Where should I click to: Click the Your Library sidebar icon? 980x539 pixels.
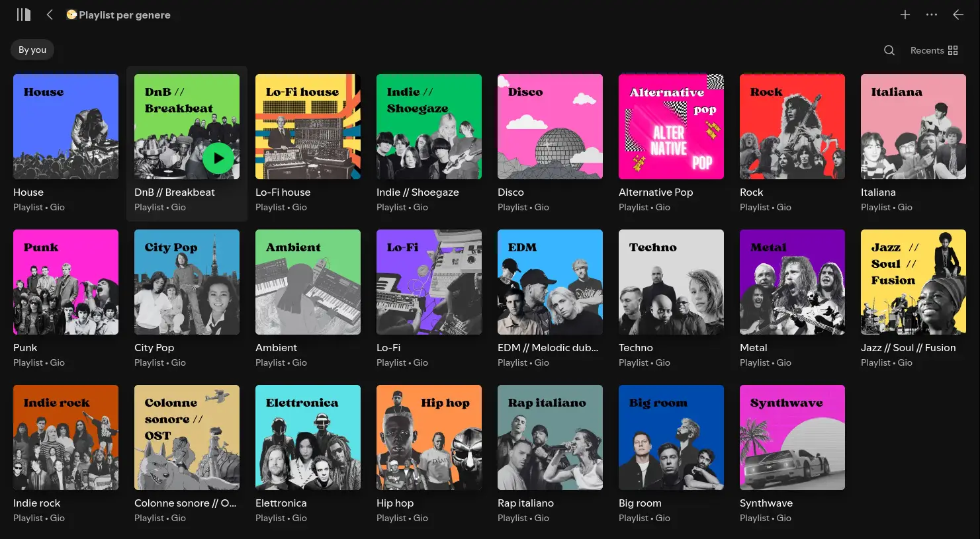tap(24, 15)
